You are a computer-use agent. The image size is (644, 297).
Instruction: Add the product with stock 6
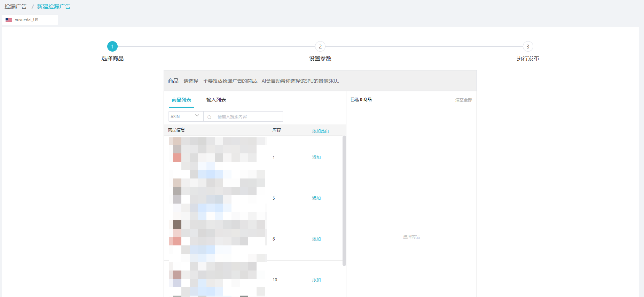tap(316, 239)
